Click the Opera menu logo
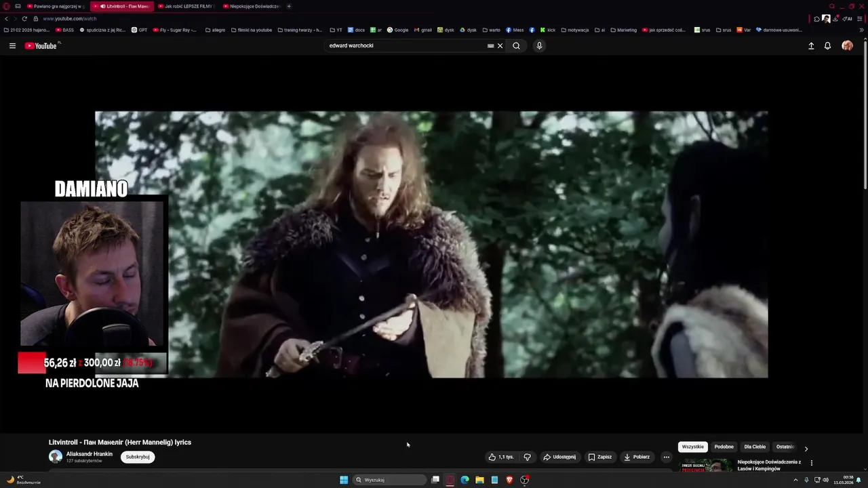The height and width of the screenshot is (488, 868). tap(6, 6)
